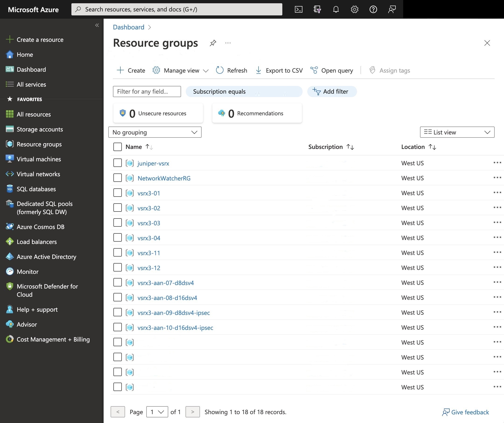Check the juniper-vsrx row checkbox

[x=117, y=163]
